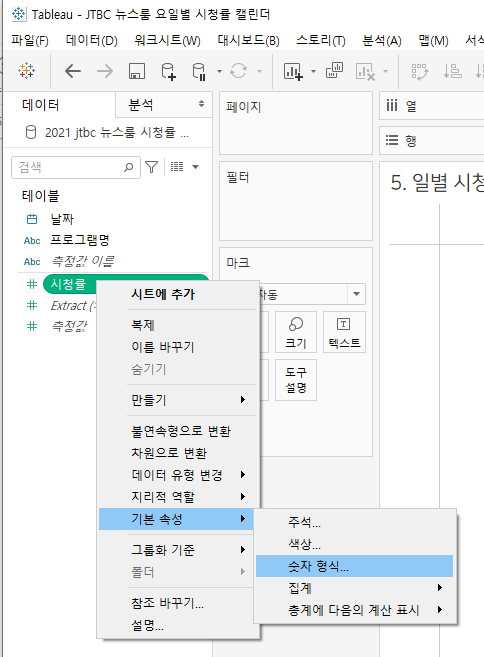The width and height of the screenshot is (484, 657).
Task: Duplicate the current sheet icon
Action: pyautogui.click(x=334, y=70)
